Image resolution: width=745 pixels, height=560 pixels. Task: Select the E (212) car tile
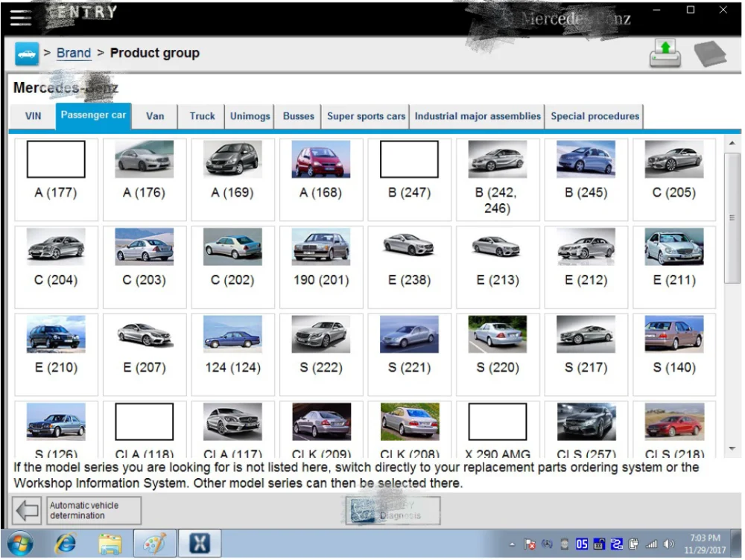[586, 267]
